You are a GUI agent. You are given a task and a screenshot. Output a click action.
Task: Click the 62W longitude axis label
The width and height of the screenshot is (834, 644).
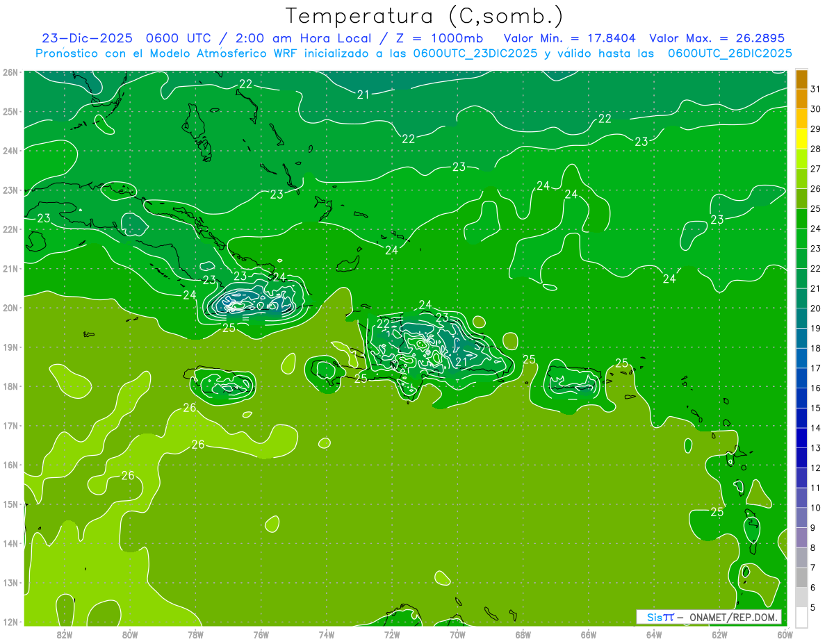coord(719,634)
